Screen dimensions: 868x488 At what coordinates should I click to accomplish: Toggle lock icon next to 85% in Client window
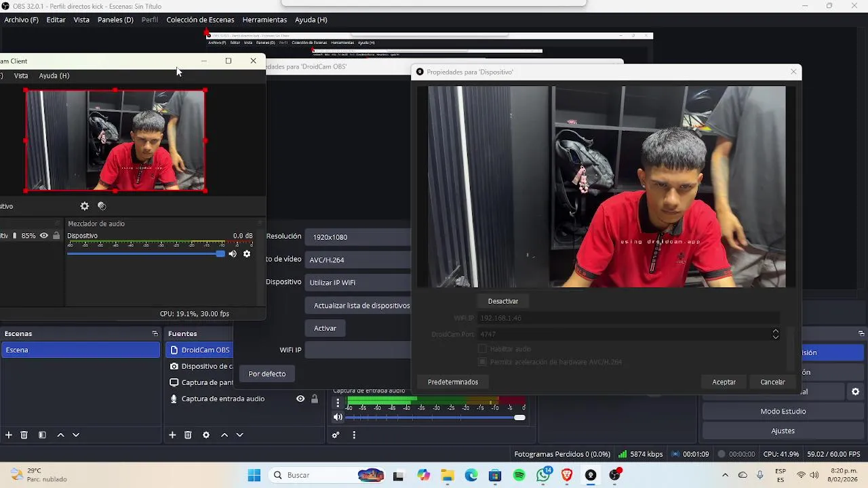56,236
